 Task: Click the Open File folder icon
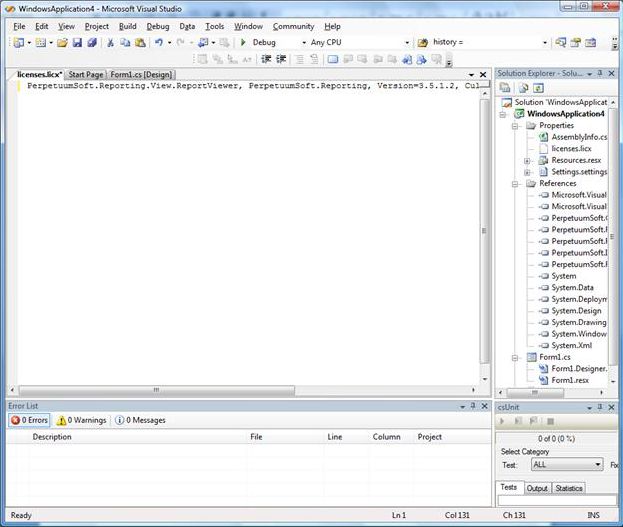62,43
